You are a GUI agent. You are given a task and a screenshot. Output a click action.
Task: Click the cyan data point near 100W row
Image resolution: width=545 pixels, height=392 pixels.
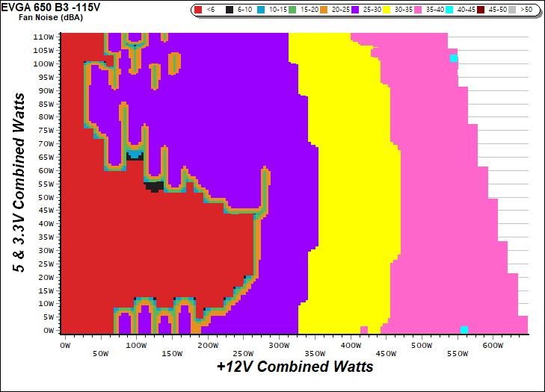pos(454,58)
